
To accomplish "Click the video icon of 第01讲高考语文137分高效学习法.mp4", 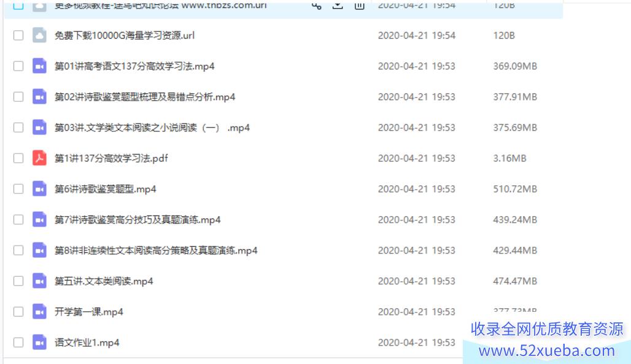I will tap(39, 66).
